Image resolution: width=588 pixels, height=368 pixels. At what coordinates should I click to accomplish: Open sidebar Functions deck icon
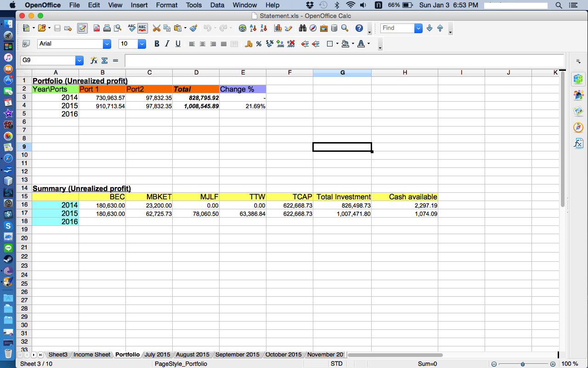(x=578, y=143)
